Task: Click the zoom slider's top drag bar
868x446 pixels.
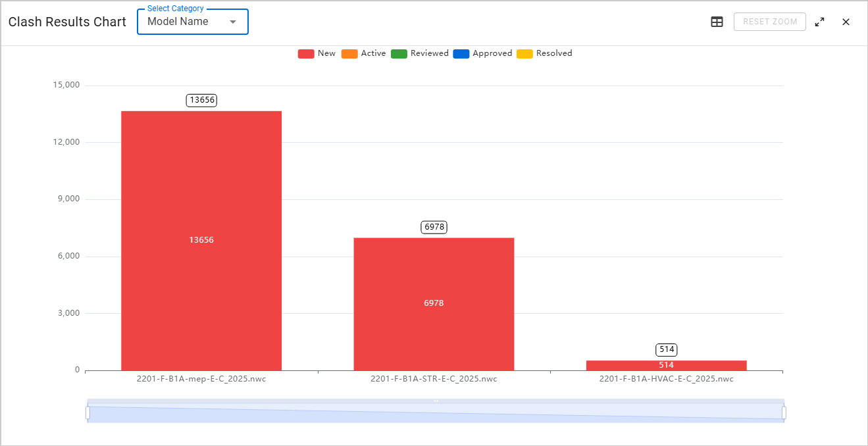Action: (x=436, y=401)
